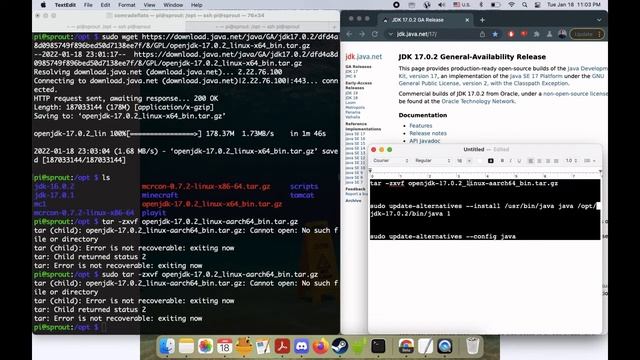Open the Window menu
The width and height of the screenshot is (640, 360).
tap(173, 5)
